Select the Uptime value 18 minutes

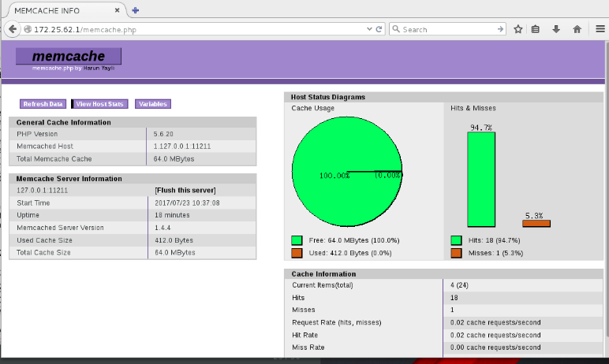coord(172,215)
